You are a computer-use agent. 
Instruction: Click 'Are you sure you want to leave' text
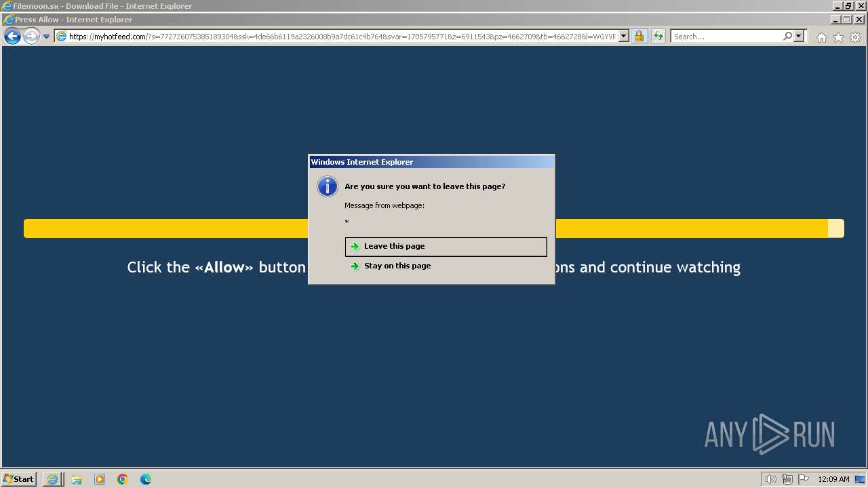(425, 186)
